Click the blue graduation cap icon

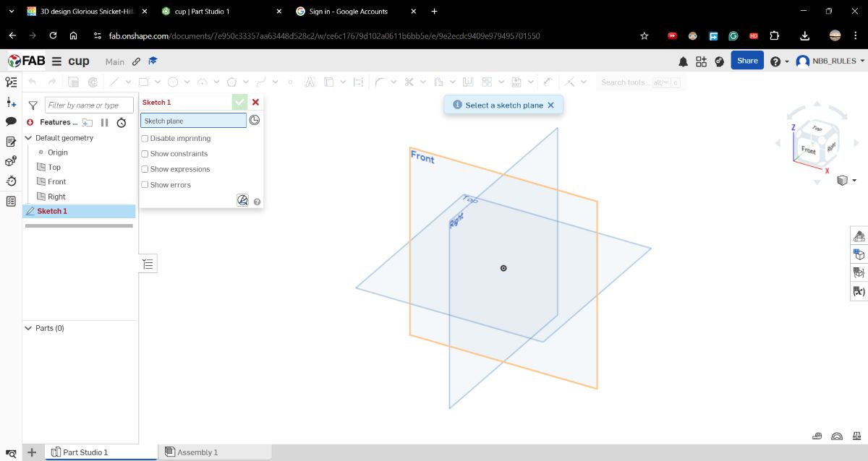tap(153, 61)
